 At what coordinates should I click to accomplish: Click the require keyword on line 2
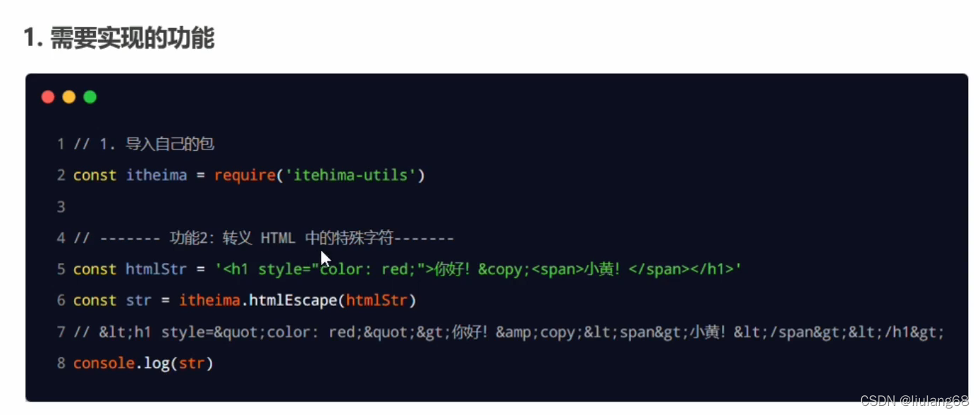[245, 175]
